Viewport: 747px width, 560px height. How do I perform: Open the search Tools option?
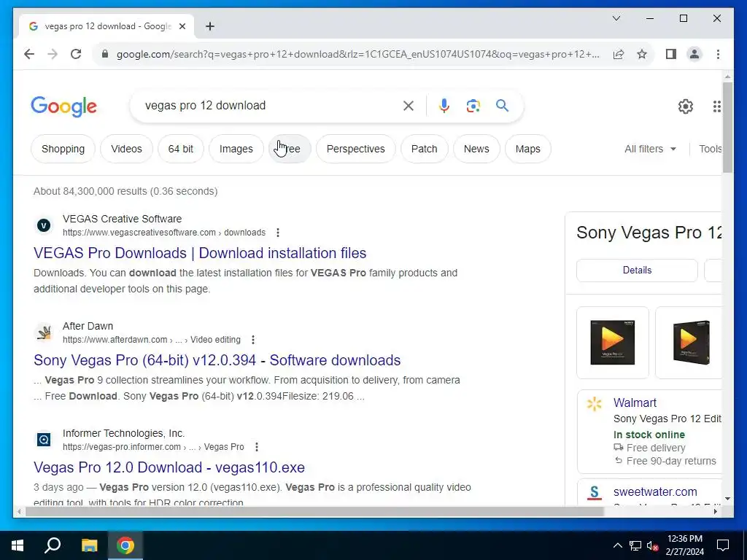pos(710,149)
